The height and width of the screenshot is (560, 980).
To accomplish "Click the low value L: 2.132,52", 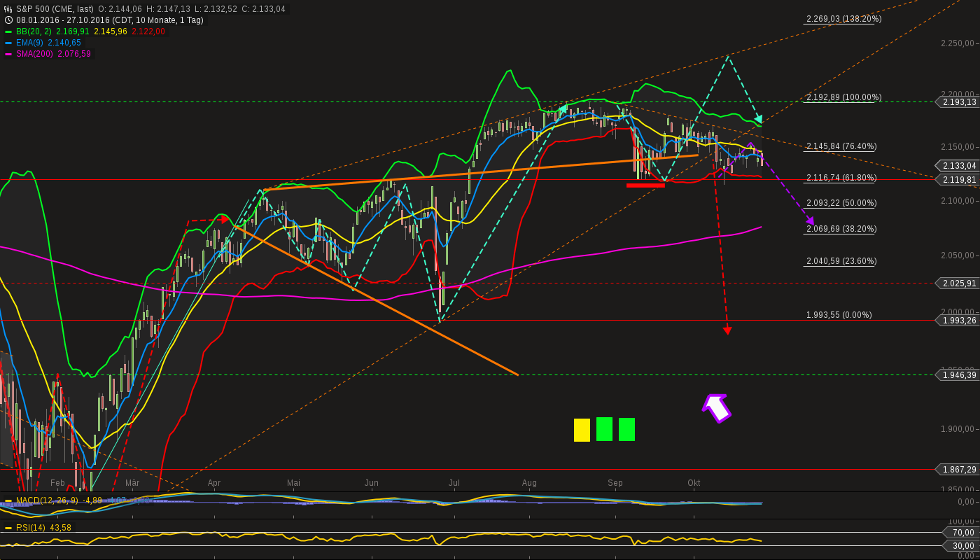I will [x=214, y=9].
